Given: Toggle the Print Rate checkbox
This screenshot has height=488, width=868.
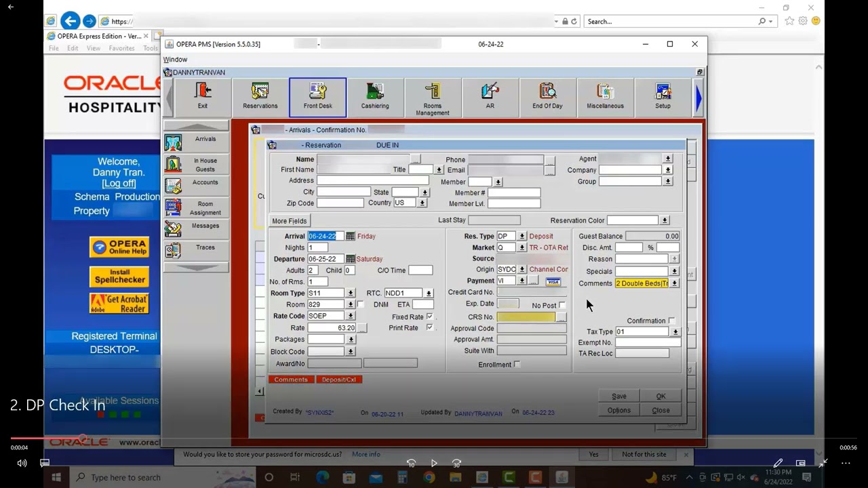Looking at the screenshot, I should click(429, 327).
